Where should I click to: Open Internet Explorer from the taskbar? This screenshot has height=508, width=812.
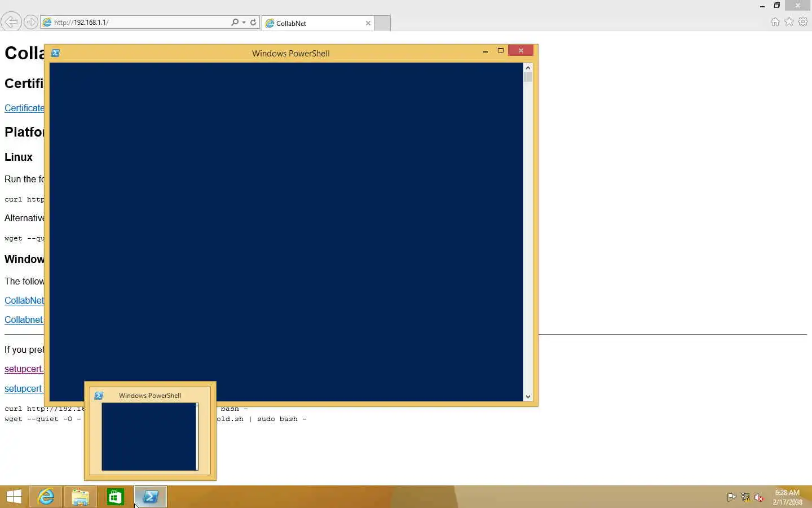[46, 497]
